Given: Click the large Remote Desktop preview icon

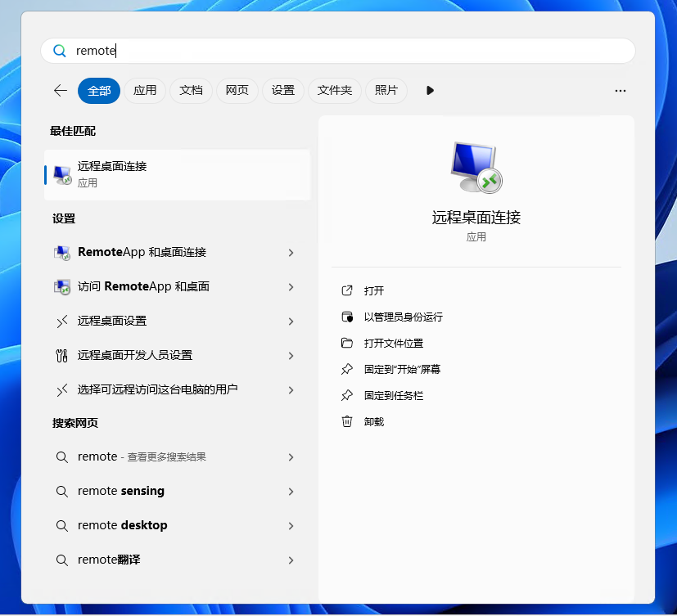Looking at the screenshot, I should [x=476, y=167].
